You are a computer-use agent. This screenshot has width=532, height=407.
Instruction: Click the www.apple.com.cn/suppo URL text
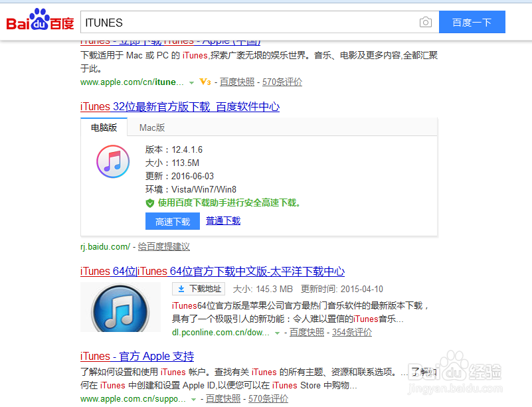pos(133,399)
